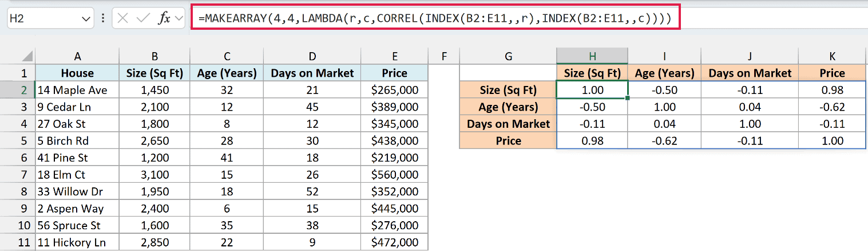Open the Insert Function fx button
The image size is (868, 251).
point(164,18)
